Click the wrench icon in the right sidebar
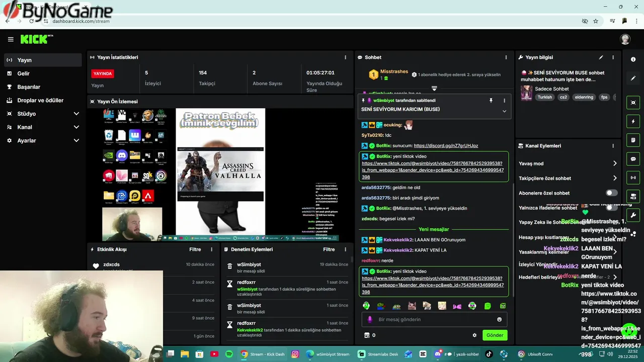644x362 pixels. pyautogui.click(x=633, y=215)
